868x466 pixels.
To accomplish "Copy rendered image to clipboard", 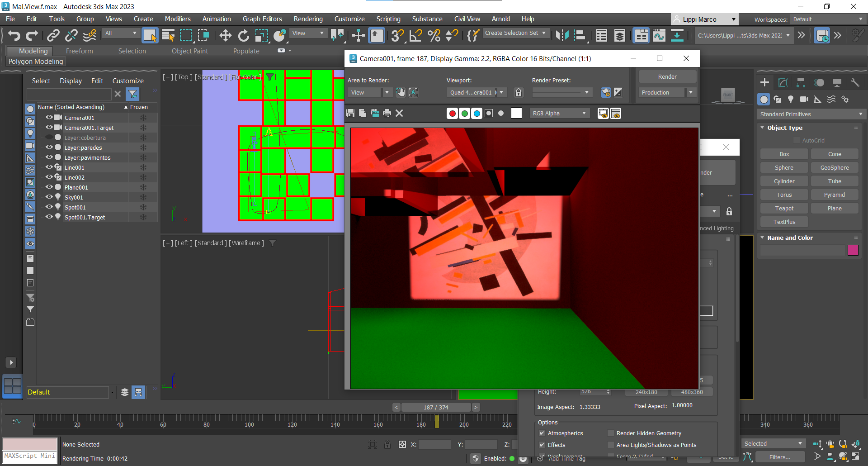I will point(363,113).
